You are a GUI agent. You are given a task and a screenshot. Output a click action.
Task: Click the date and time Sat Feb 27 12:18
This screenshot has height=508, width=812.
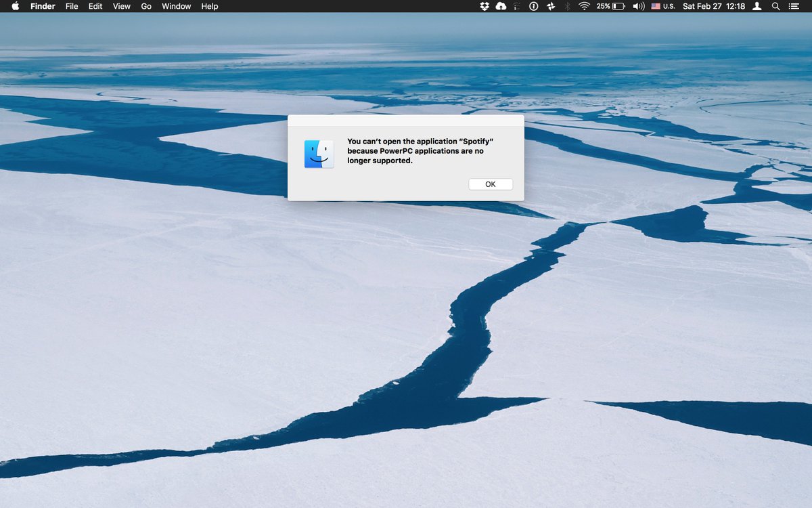tap(714, 6)
